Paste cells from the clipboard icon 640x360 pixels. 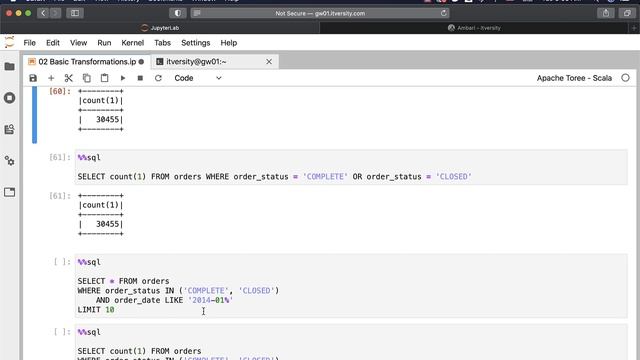tap(104, 78)
